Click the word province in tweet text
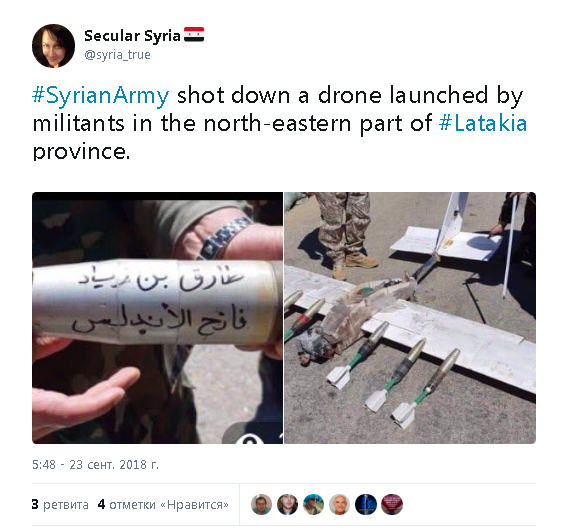Viewport: 570px width, 529px height. pyautogui.click(x=81, y=152)
